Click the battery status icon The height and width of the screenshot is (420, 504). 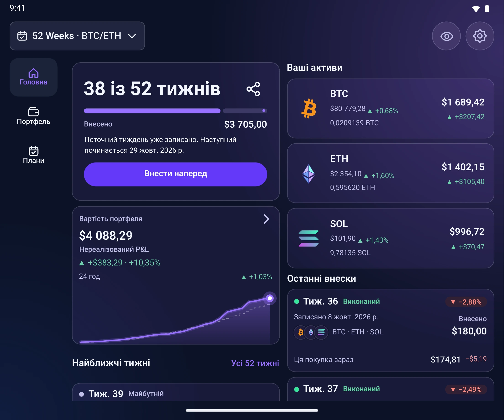(x=487, y=8)
